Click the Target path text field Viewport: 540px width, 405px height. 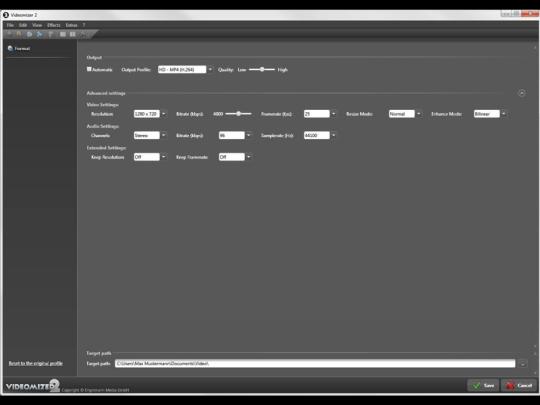[315, 363]
